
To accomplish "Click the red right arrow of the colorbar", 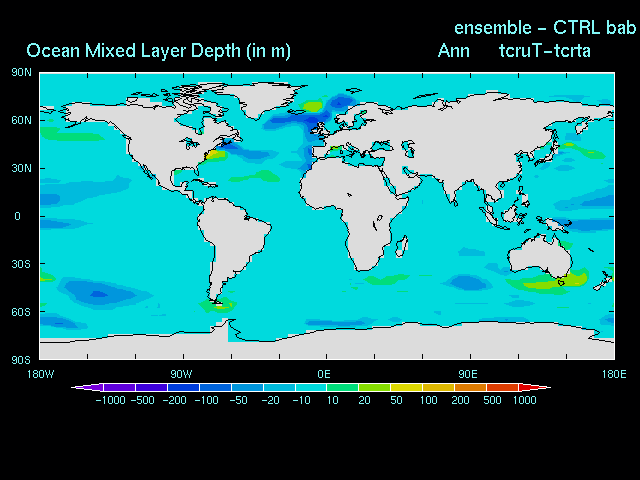I will coord(542,387).
